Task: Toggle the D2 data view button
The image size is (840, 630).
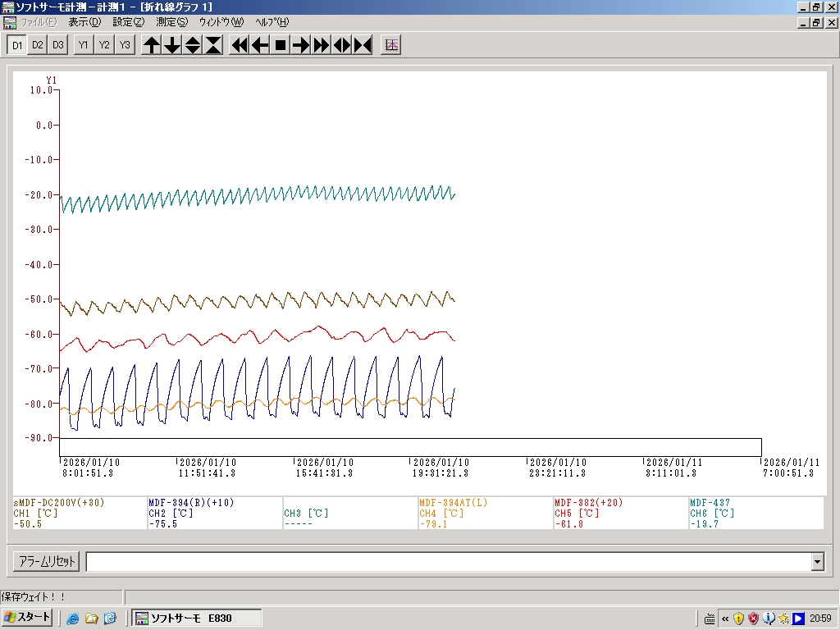Action: click(x=38, y=45)
